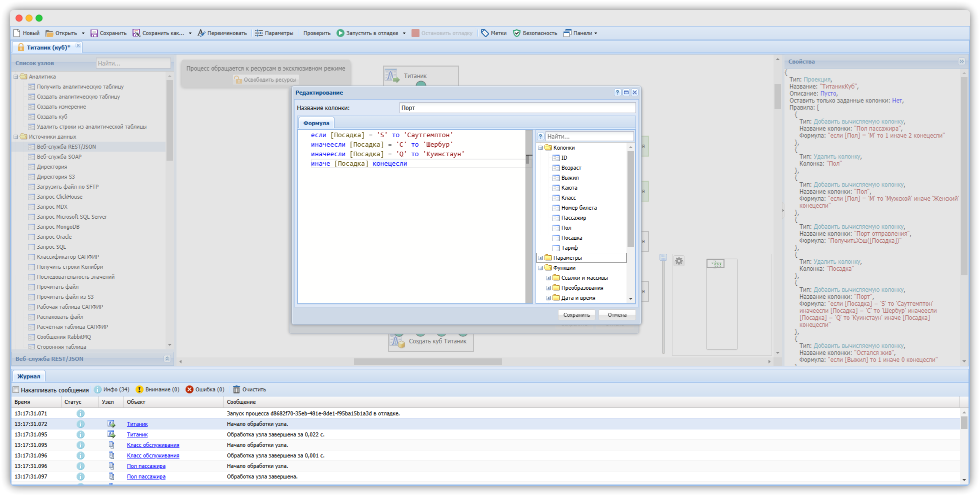
Task: Select the Номер билета column
Action: click(x=578, y=208)
